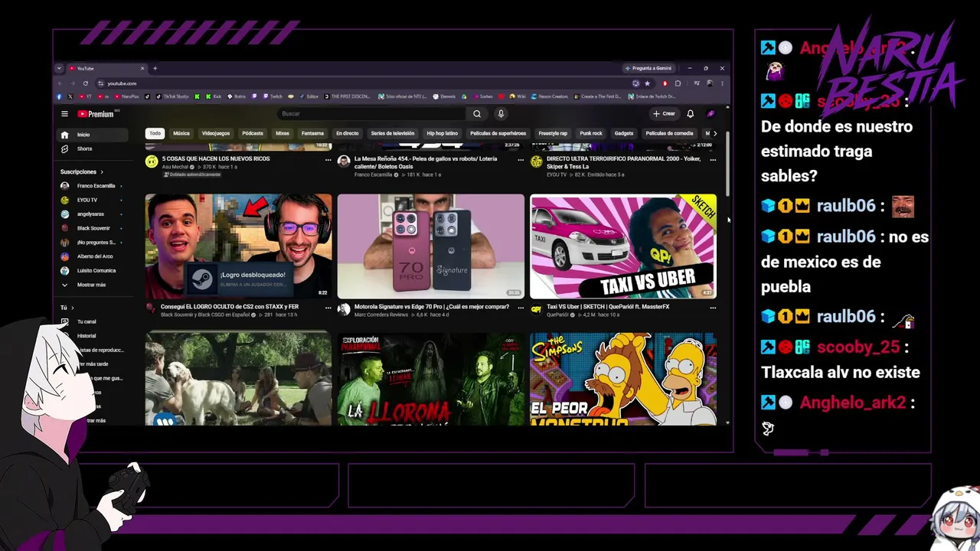Viewport: 980px width, 551px height.
Task: Expand the Tú section arrow
Action: click(73, 308)
